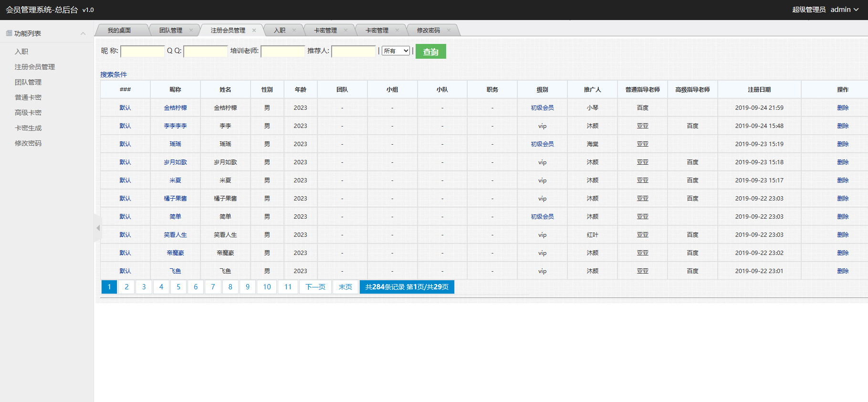Click 初级会员 level in 瑶瑶 row

[x=542, y=144]
